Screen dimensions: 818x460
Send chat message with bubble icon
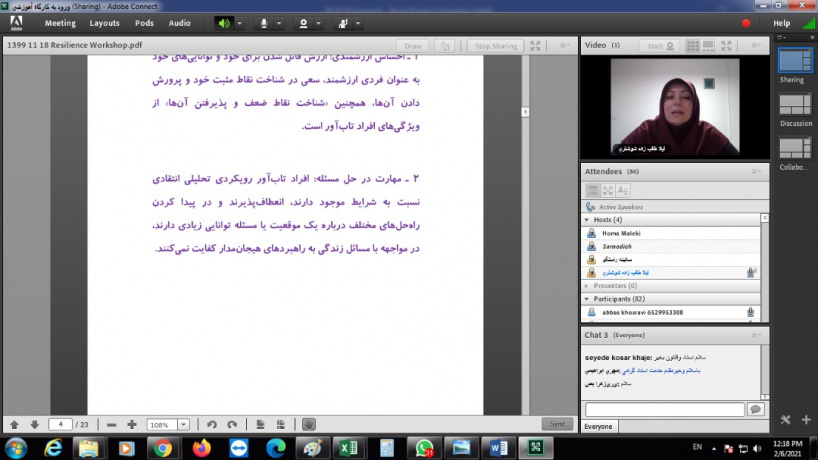click(755, 409)
